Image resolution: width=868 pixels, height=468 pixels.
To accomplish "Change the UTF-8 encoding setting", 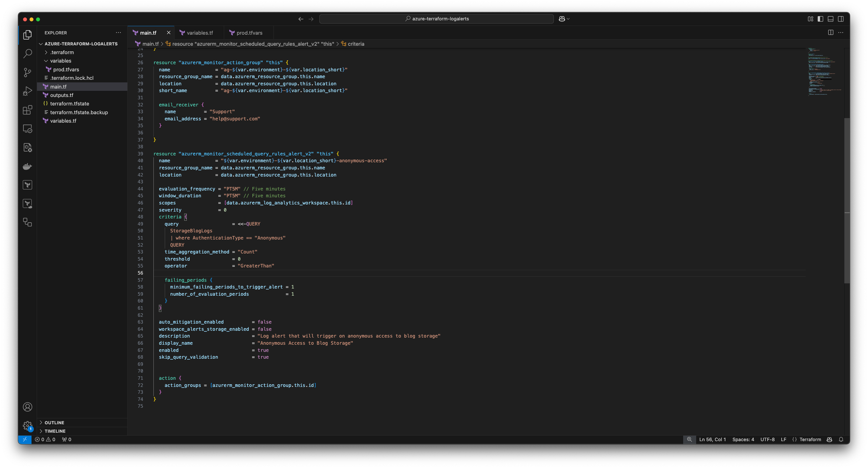I will pyautogui.click(x=767, y=439).
